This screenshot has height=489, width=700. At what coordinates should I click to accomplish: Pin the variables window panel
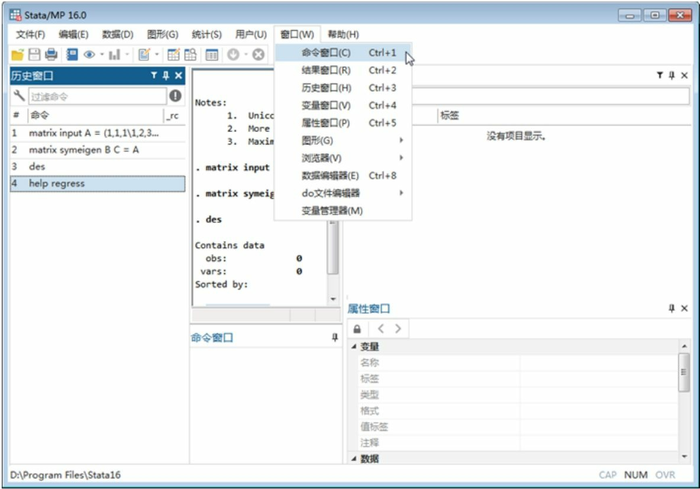(x=672, y=75)
